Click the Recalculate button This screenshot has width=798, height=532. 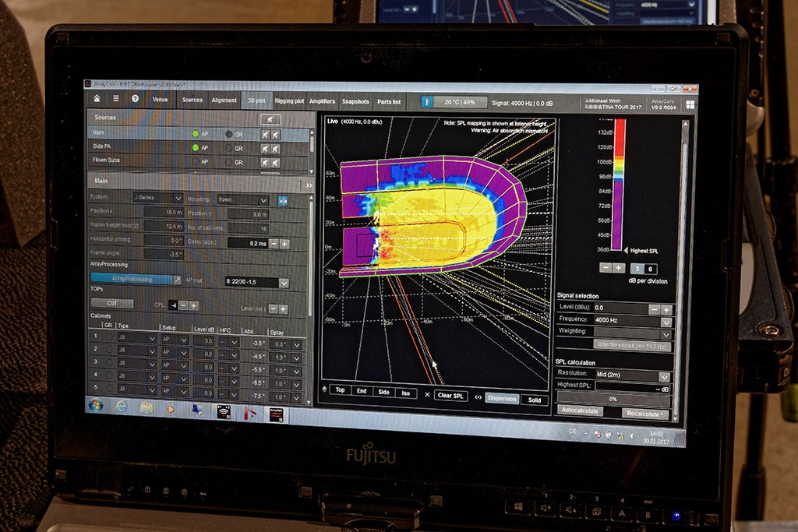click(x=644, y=414)
